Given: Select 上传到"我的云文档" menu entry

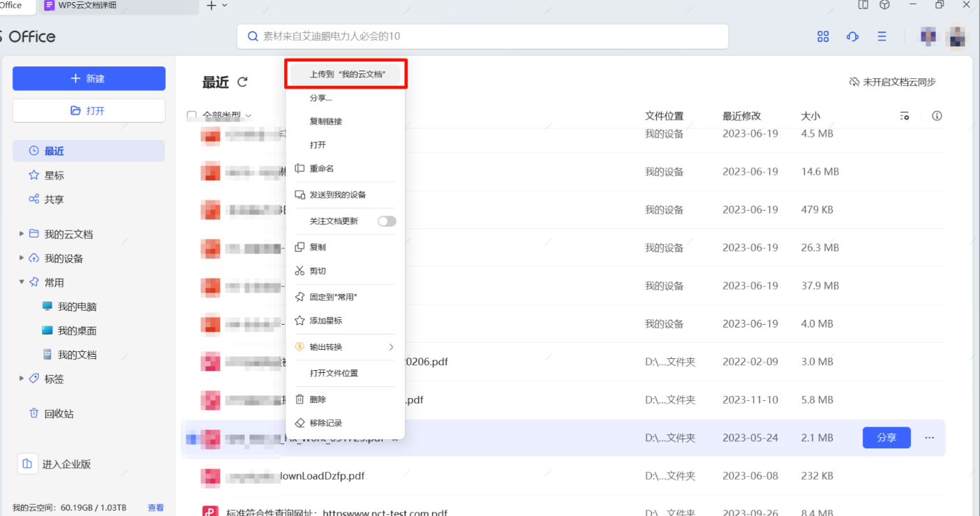Looking at the screenshot, I should [x=346, y=74].
